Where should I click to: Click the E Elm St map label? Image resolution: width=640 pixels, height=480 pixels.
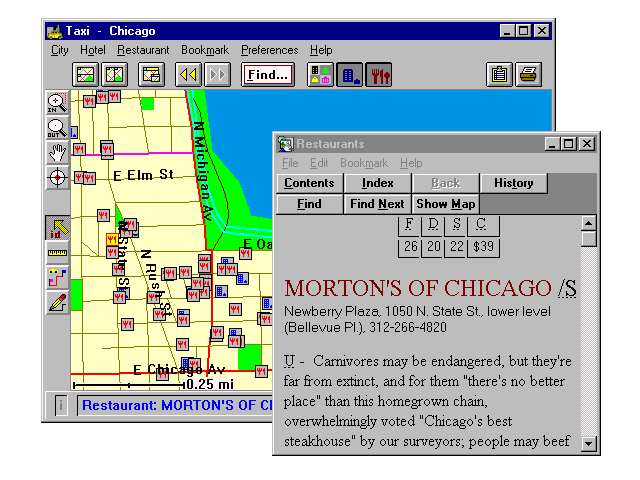143,176
